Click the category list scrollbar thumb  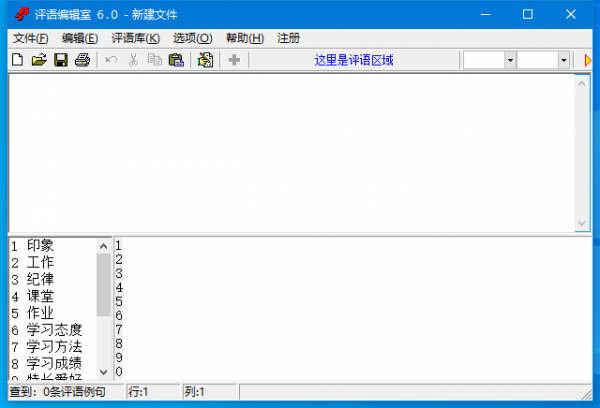103,285
